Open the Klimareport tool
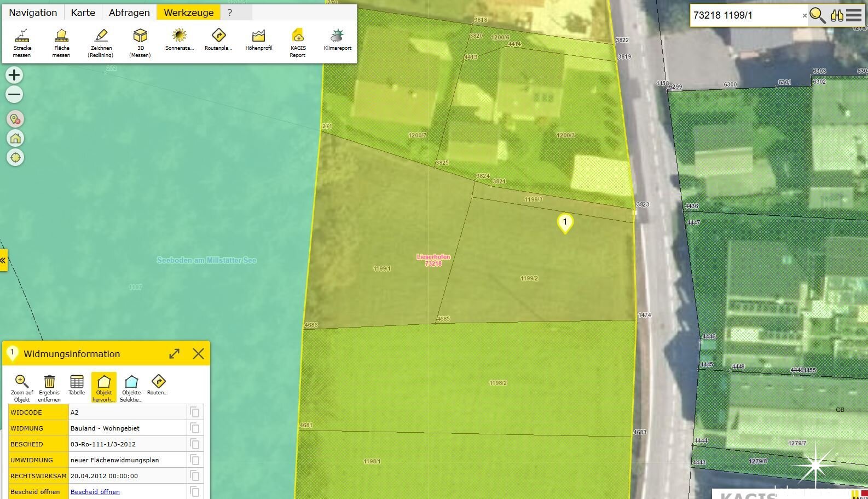Screen dimensions: 868x499 pos(337,40)
